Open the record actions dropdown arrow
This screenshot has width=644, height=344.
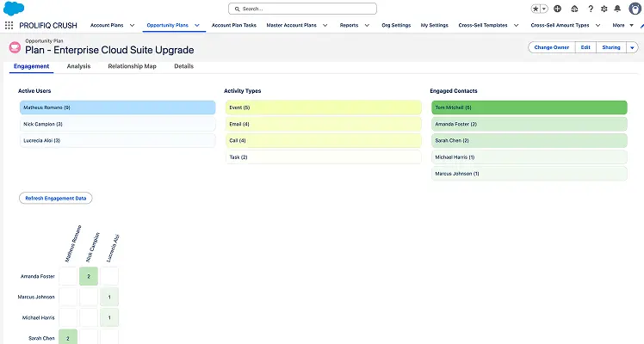pyautogui.click(x=633, y=47)
